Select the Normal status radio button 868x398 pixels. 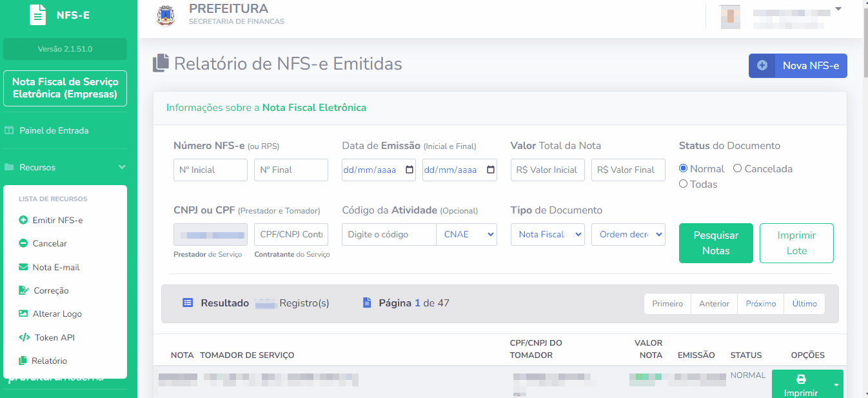click(684, 168)
